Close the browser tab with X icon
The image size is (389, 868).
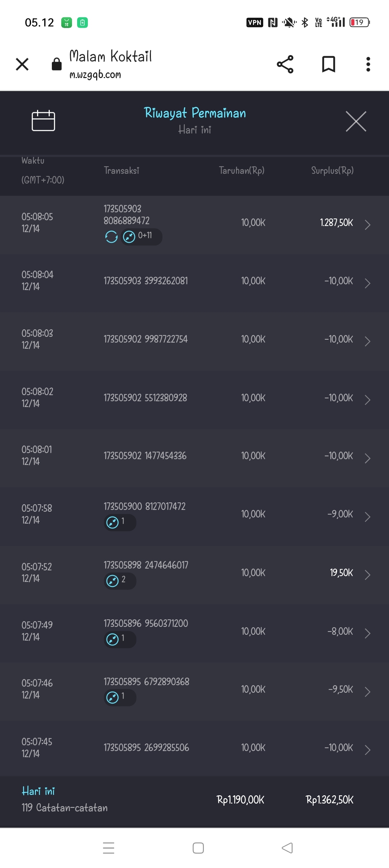pyautogui.click(x=22, y=64)
